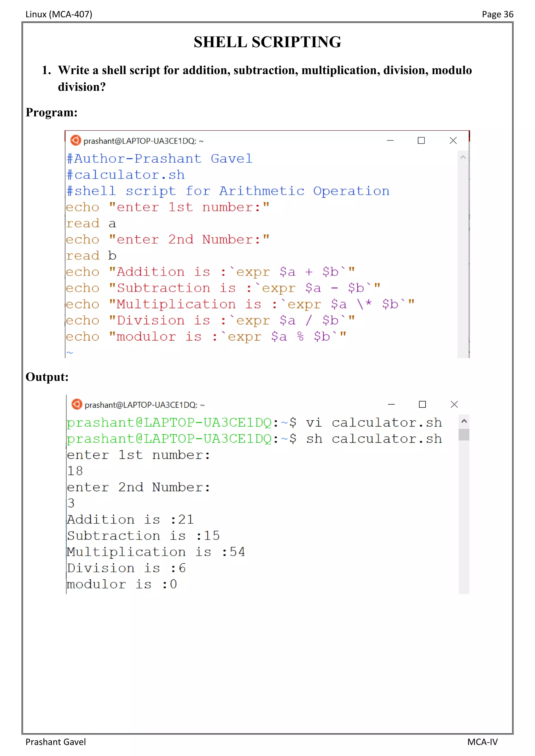
Task: Click the result 'Addition is :21'
Action: coord(130,519)
